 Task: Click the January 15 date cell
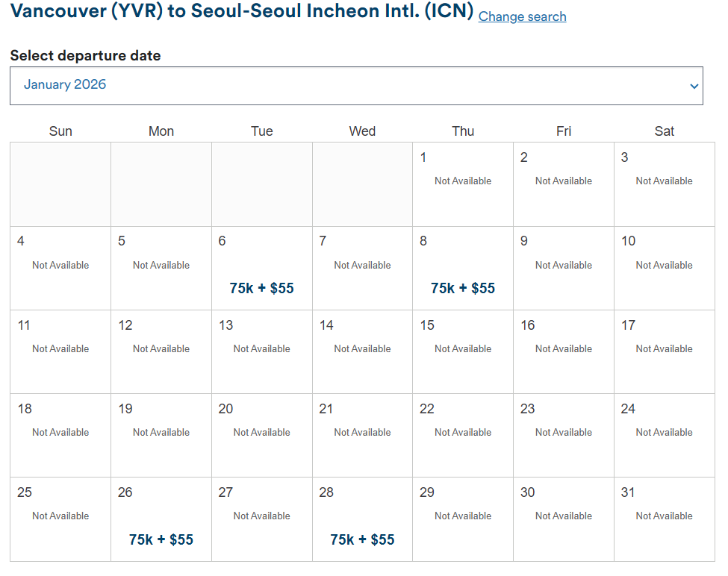(463, 351)
